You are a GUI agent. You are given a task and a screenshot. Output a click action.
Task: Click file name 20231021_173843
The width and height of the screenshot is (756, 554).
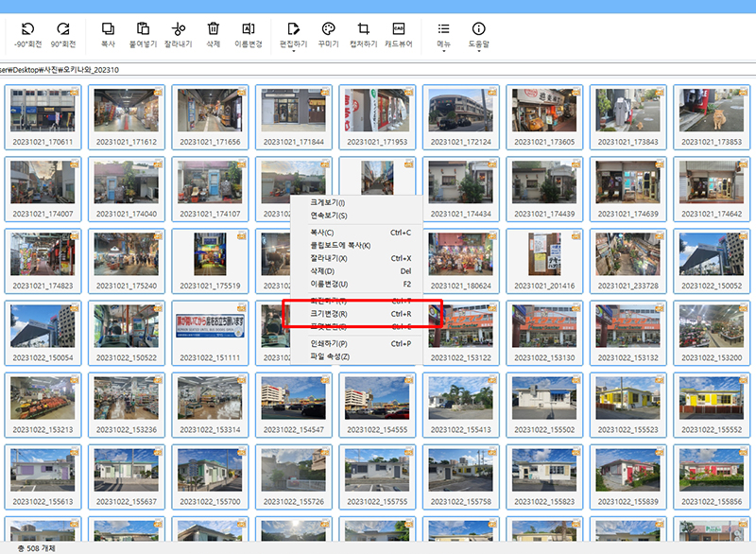click(627, 142)
